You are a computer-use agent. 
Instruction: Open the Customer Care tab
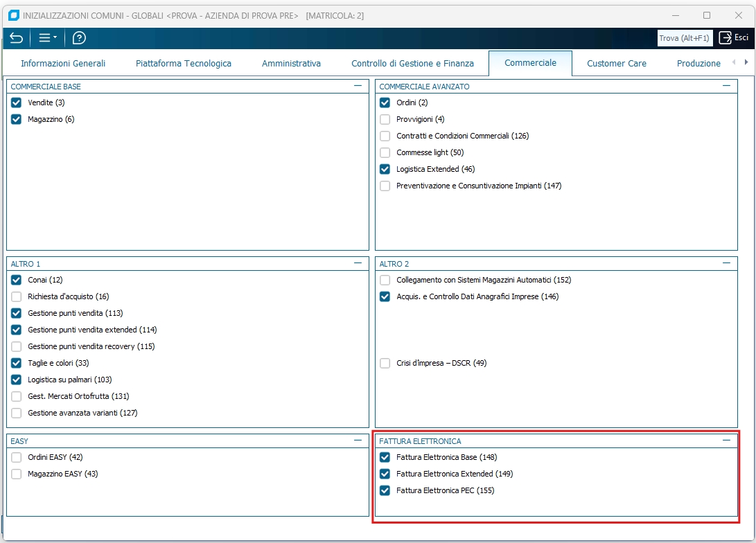point(617,63)
